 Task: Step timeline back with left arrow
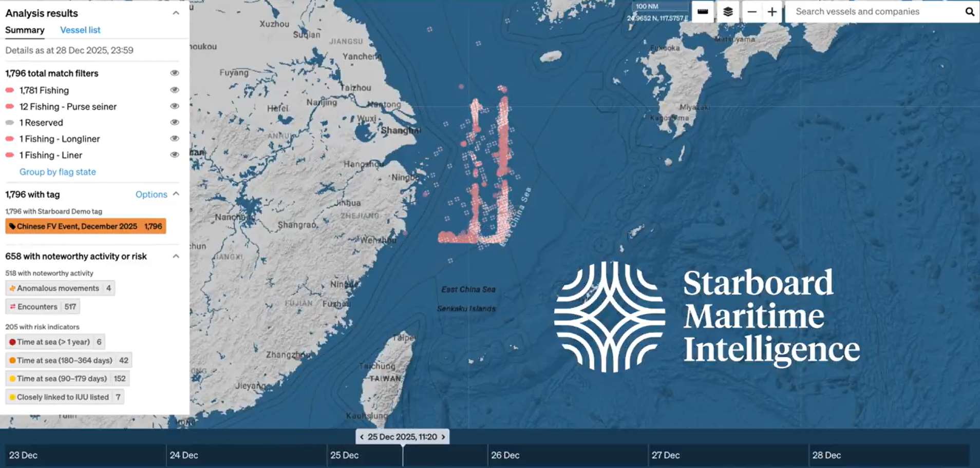coord(362,437)
